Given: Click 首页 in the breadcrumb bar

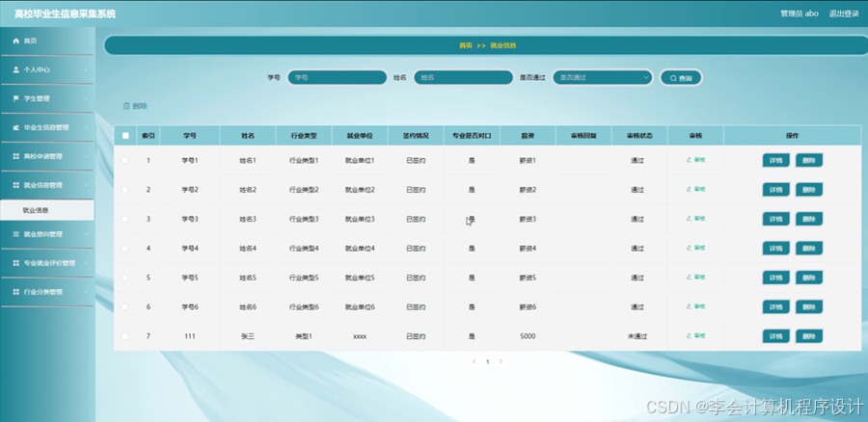Looking at the screenshot, I should [466, 45].
